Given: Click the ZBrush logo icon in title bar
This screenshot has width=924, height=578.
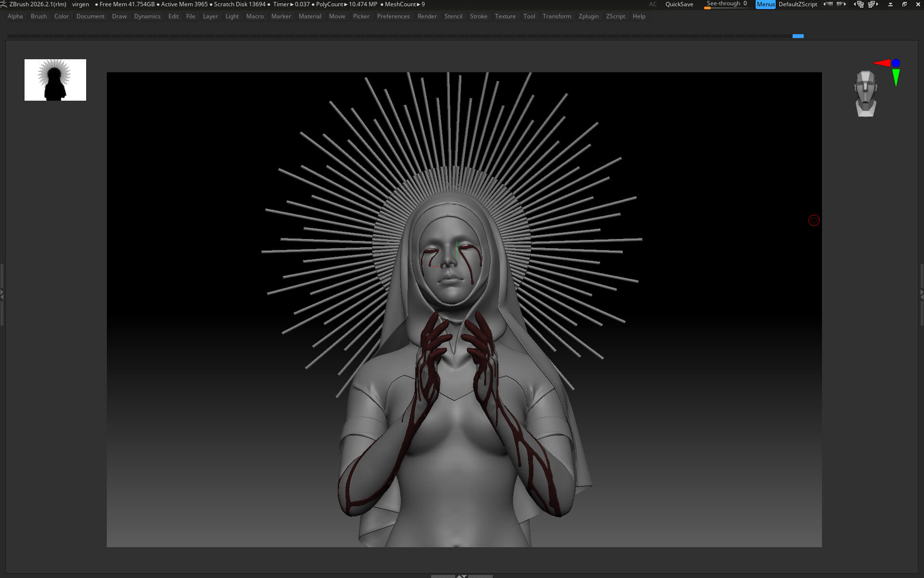Looking at the screenshot, I should click(x=4, y=4).
